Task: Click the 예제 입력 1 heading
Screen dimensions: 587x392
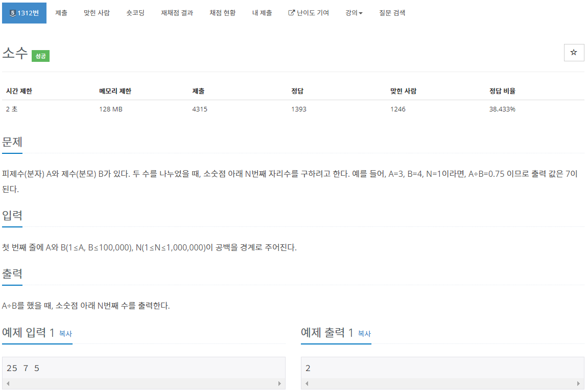Action: click(29, 333)
